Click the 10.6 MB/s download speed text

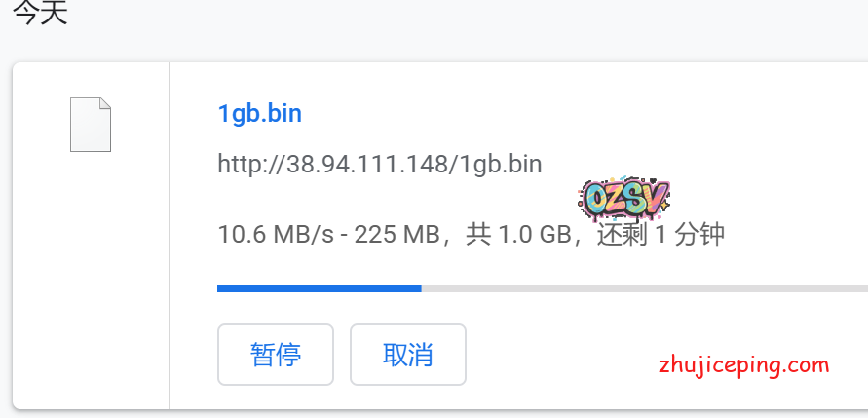[x=276, y=234]
